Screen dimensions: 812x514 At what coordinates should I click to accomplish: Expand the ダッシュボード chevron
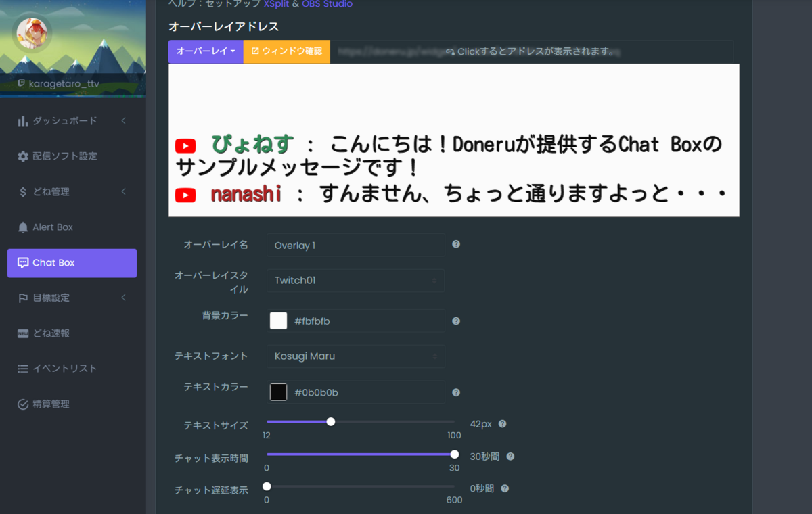click(124, 121)
